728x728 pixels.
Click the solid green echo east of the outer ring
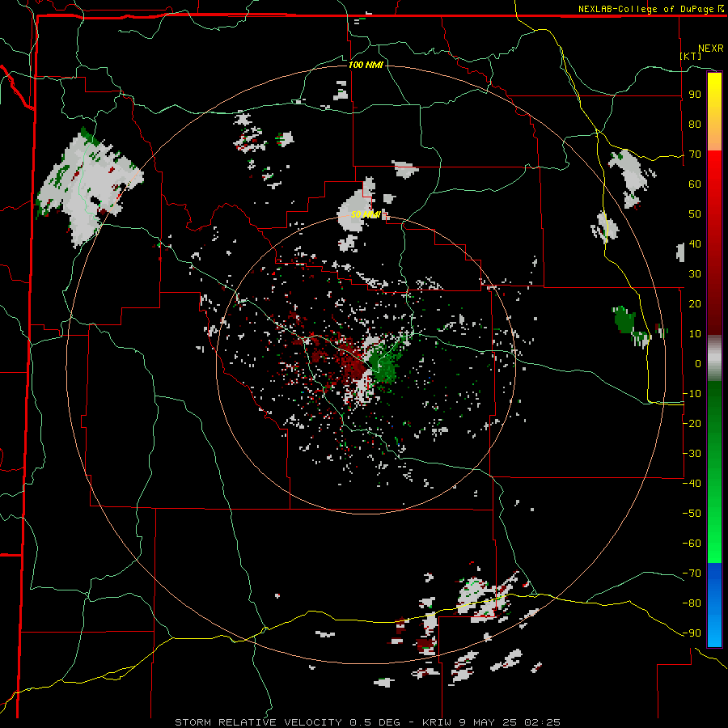(623, 320)
